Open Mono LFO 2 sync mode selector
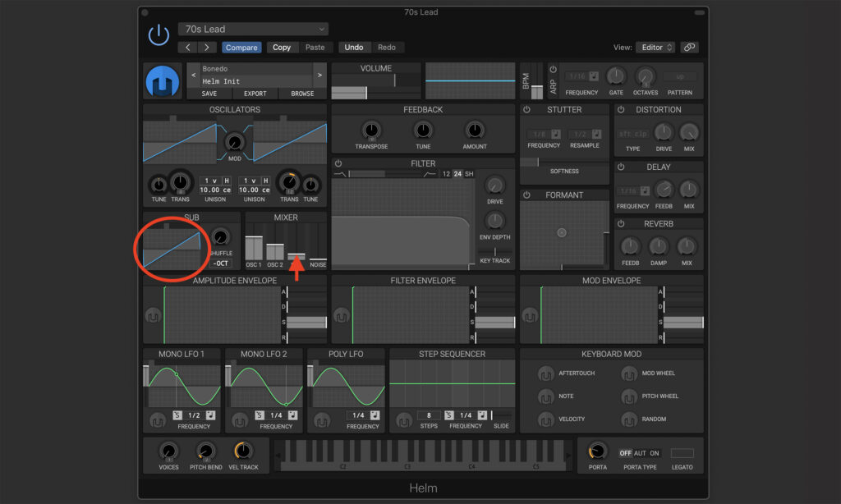 [260, 415]
